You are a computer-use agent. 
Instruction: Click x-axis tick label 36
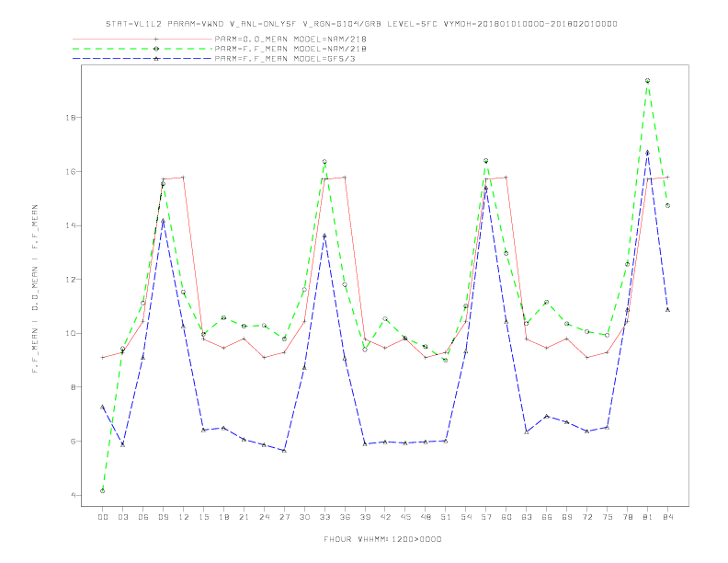point(345,517)
